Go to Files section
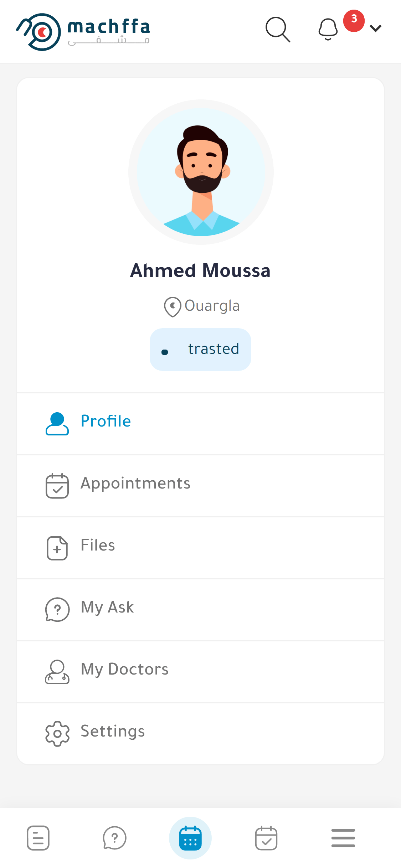 coord(98,546)
